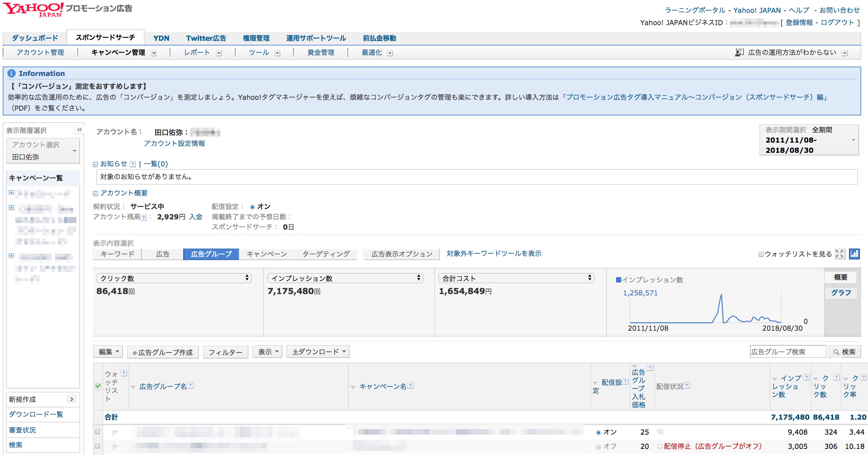This screenshot has width=868, height=455.
Task: Click the Yahoo! JAPAN logo
Action: (x=34, y=10)
